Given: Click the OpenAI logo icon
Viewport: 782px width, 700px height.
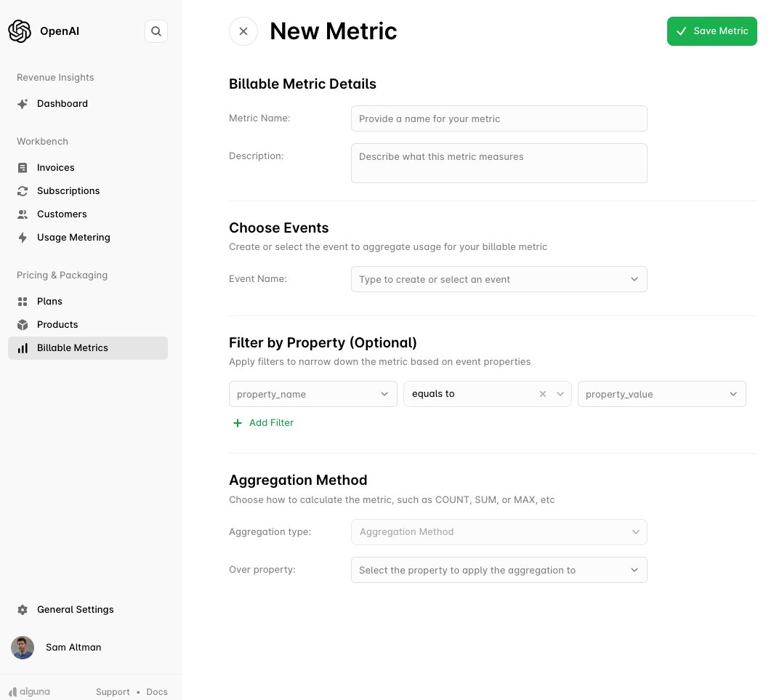Looking at the screenshot, I should click(20, 31).
